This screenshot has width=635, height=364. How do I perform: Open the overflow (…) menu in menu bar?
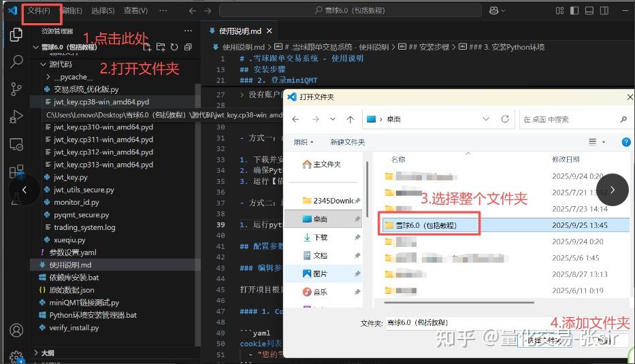point(163,11)
